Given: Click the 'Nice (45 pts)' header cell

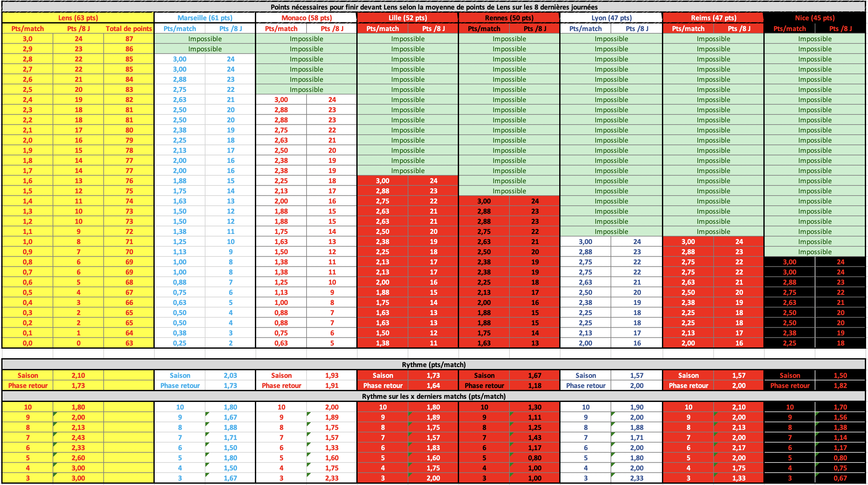Looking at the screenshot, I should 815,18.
